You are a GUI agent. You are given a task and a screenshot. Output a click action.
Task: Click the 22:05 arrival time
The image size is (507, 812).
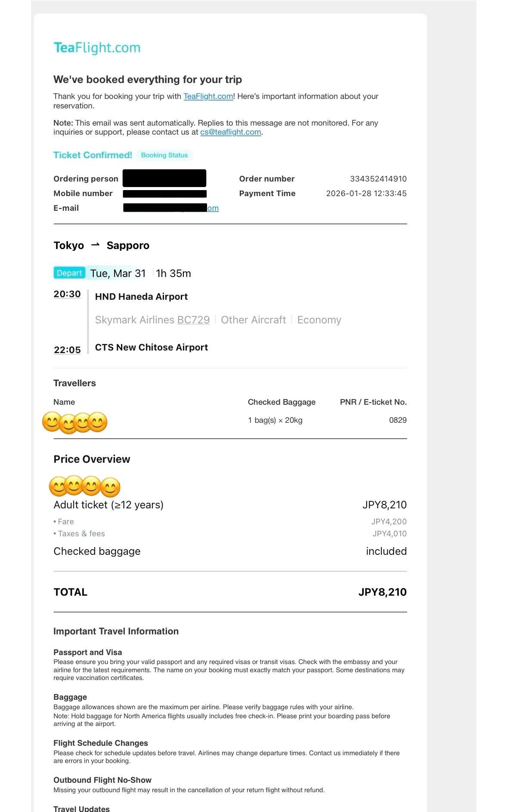pos(67,350)
